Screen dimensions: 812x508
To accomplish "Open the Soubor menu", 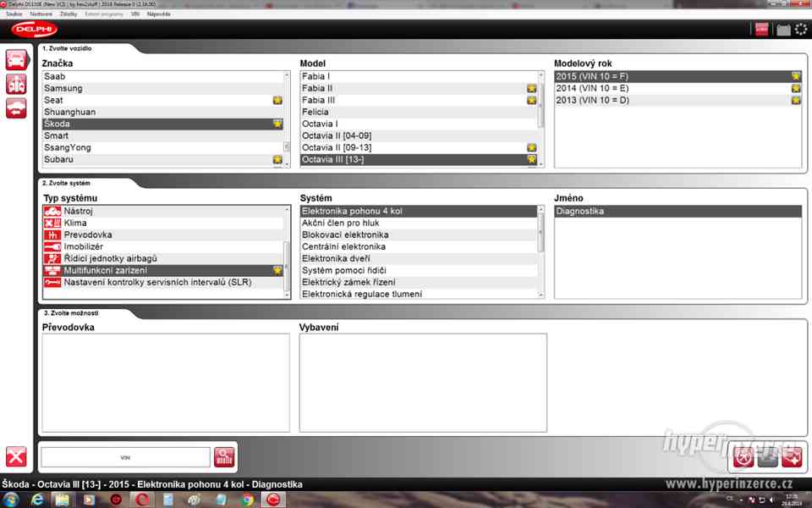I will coord(14,14).
